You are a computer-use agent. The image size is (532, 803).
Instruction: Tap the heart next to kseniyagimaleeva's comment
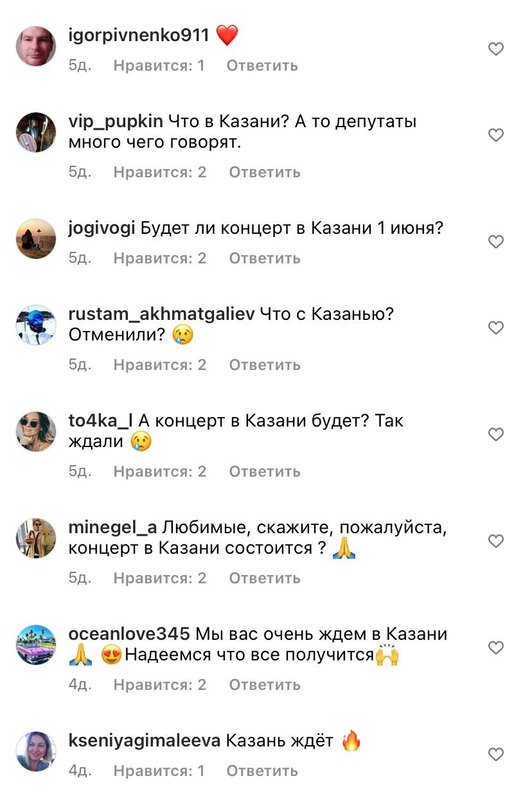496,754
